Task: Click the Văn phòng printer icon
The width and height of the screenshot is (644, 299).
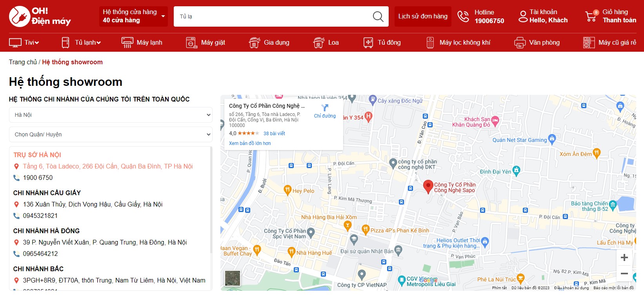Action: point(520,42)
